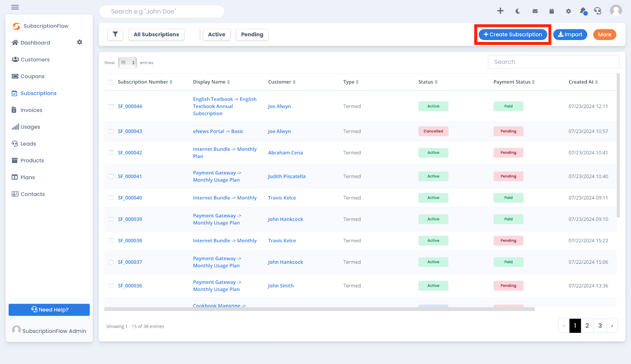Screen dimensions: 631x364
Task: Click the table vertical scrollbar
Action: pos(618,145)
